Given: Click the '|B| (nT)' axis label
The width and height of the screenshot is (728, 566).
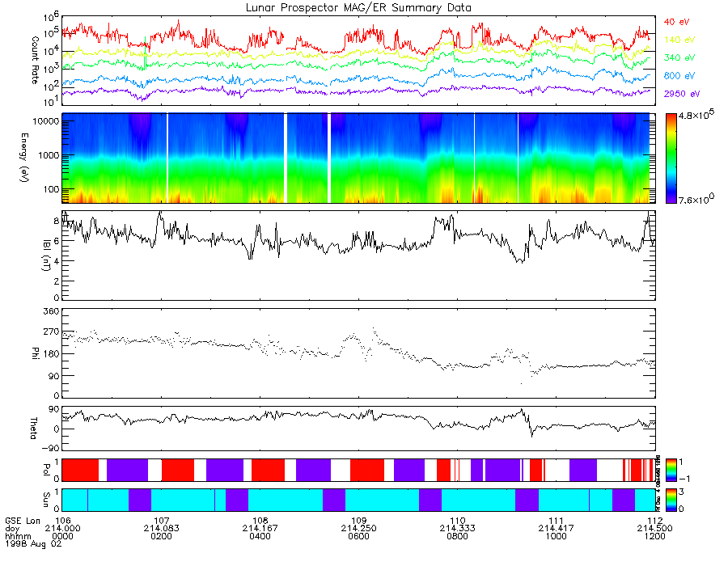Looking at the screenshot, I should [46, 256].
